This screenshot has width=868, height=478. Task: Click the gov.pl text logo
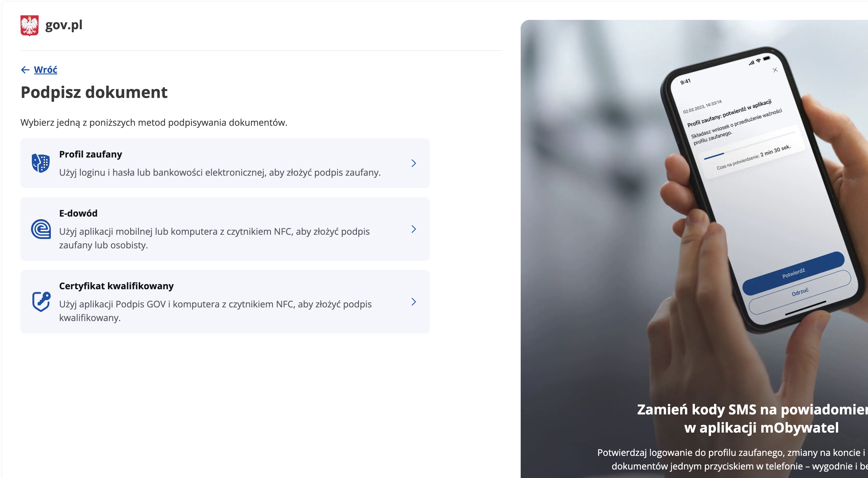click(x=64, y=25)
